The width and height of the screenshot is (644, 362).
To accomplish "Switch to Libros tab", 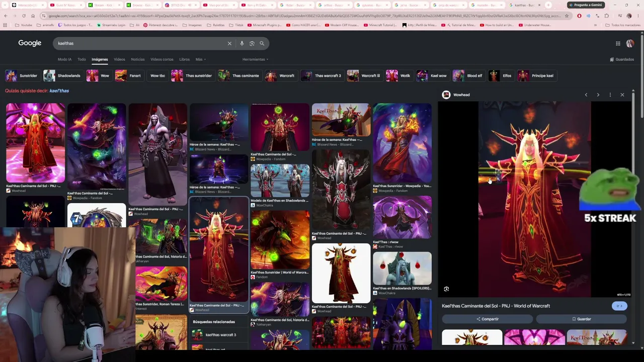I will click(185, 59).
